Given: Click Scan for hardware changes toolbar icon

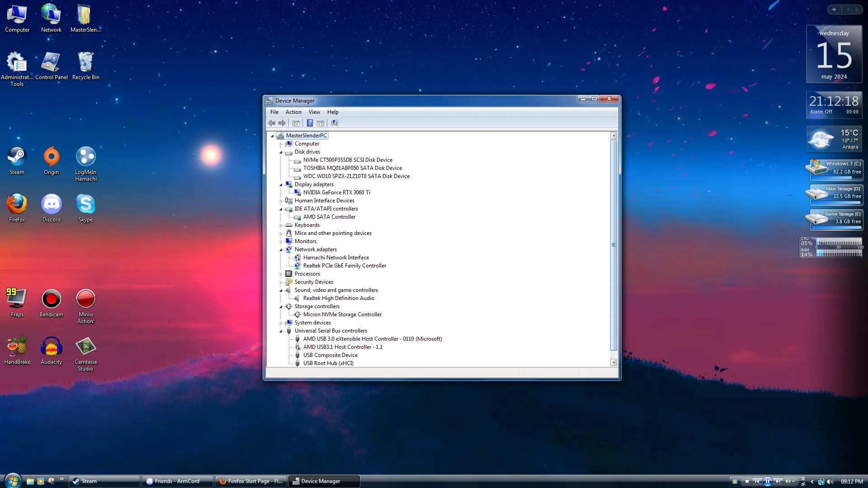Looking at the screenshot, I should 335,123.
